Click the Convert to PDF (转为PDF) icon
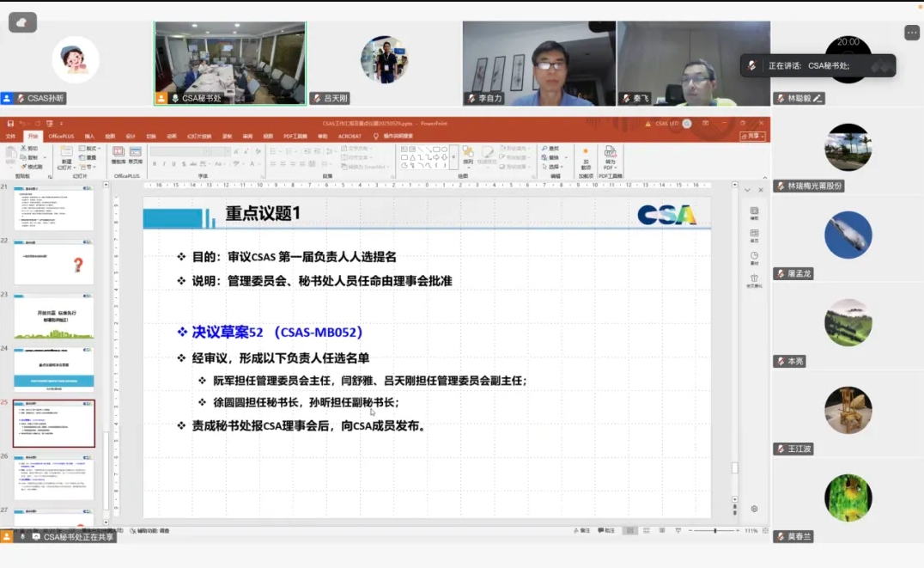This screenshot has width=924, height=568. tap(610, 152)
